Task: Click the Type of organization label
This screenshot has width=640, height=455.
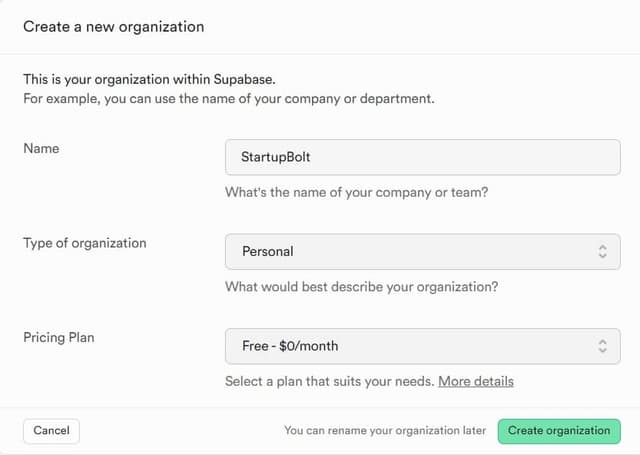Action: tap(85, 243)
